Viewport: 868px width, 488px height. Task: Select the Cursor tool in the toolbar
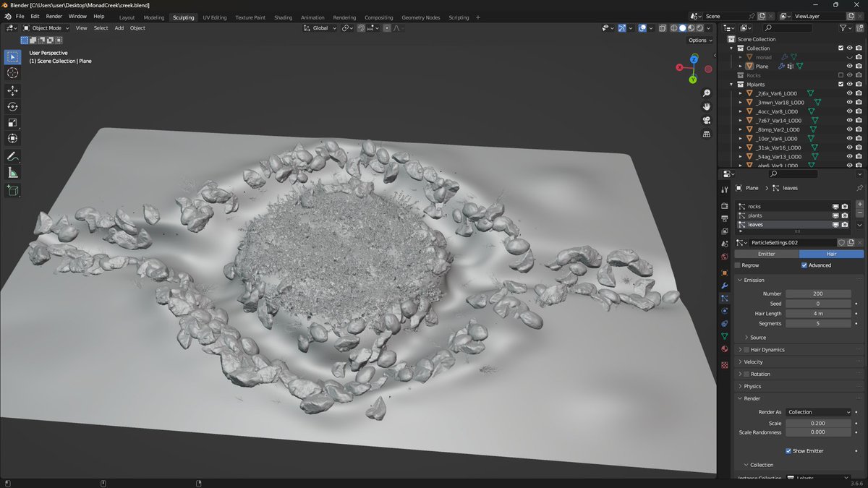click(x=12, y=73)
